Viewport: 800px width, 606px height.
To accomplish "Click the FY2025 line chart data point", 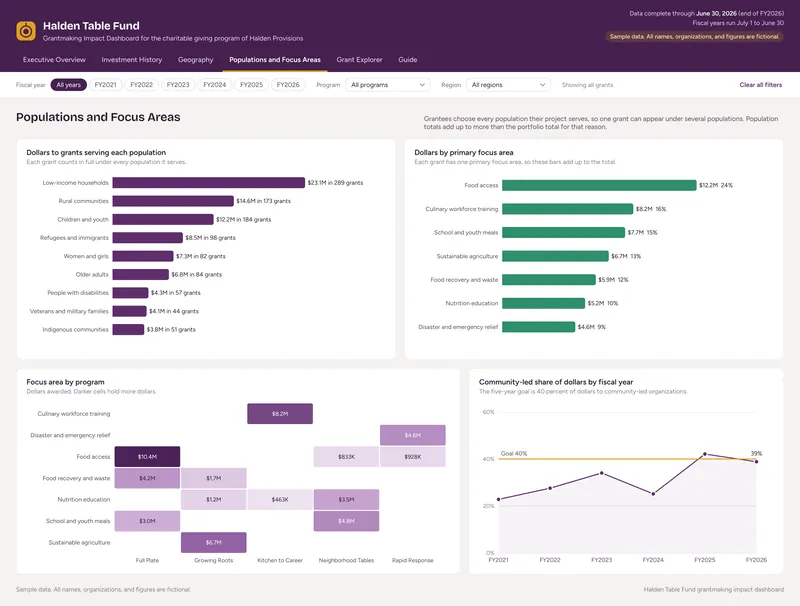I will coord(705,454).
